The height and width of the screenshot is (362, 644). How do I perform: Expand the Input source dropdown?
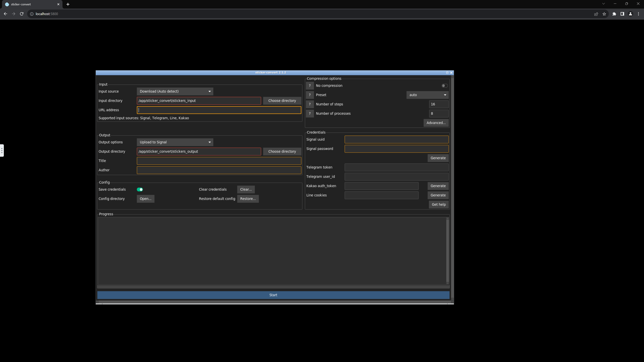pyautogui.click(x=175, y=92)
